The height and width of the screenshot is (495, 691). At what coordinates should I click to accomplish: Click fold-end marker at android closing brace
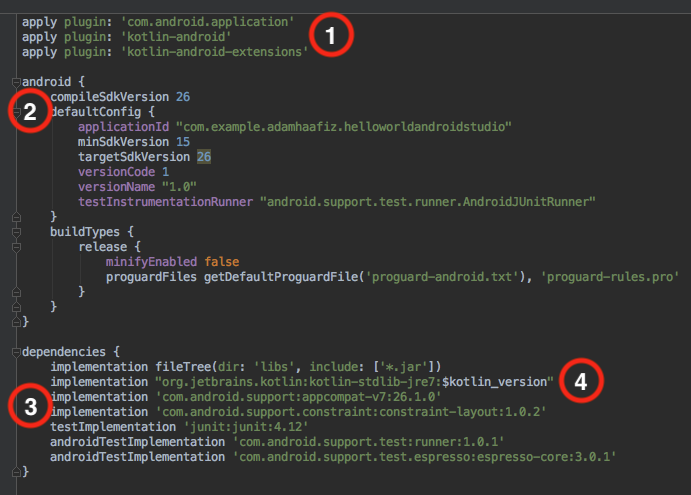[x=16, y=322]
